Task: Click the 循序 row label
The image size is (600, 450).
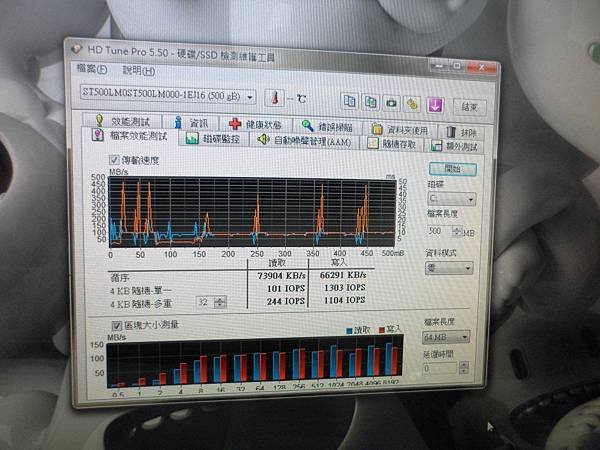Action: (119, 278)
